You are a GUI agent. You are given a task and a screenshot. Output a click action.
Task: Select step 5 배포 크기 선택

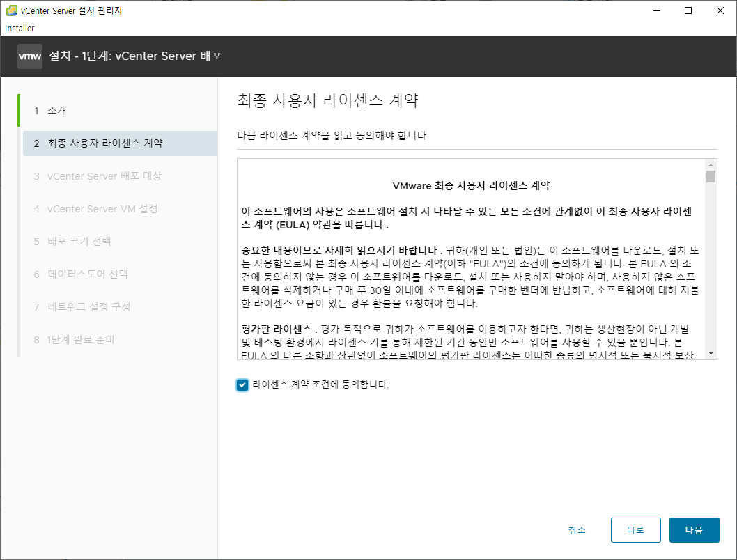(72, 242)
